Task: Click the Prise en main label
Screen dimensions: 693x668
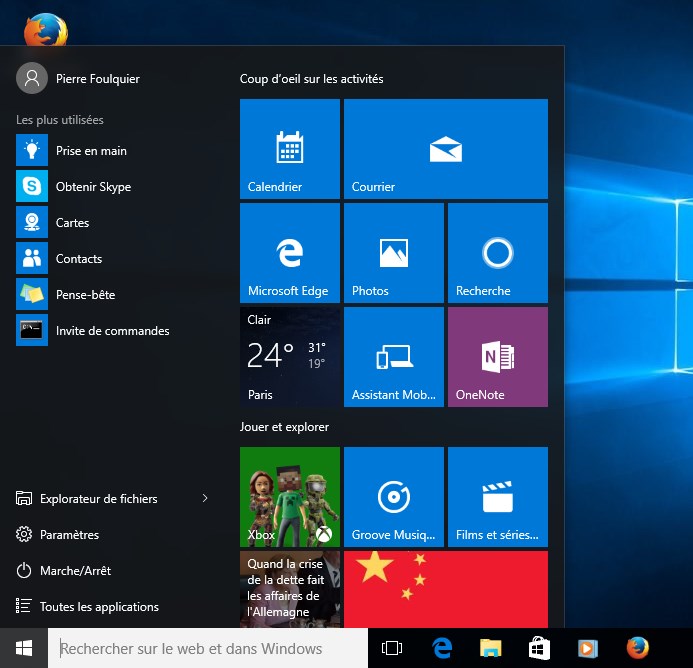Action: click(x=91, y=151)
